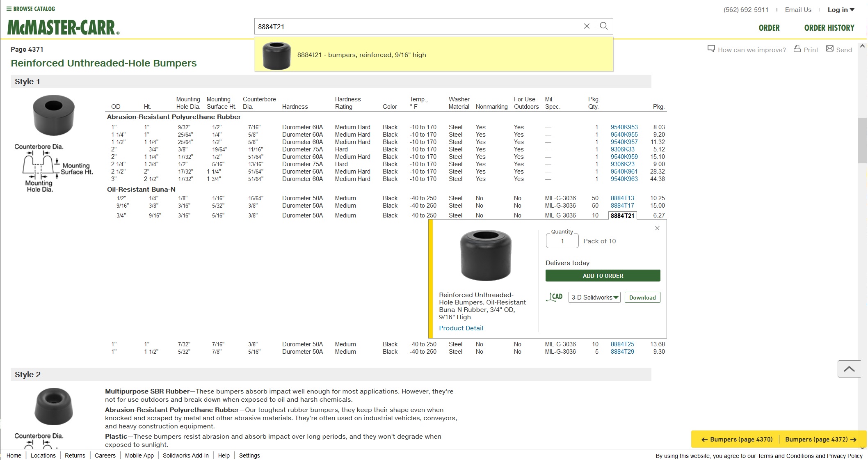
Task: Click the Print icon
Action: 797,49
